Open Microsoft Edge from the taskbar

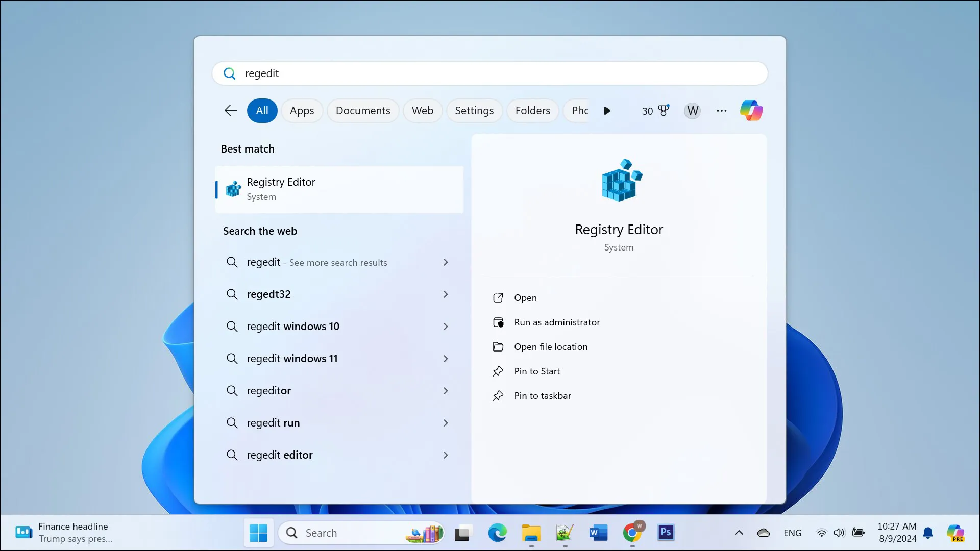coord(498,533)
